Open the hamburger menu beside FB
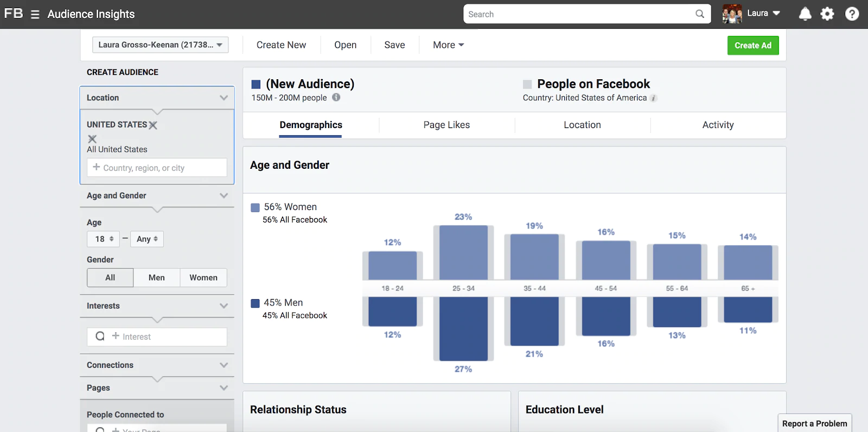Image resolution: width=868 pixels, height=432 pixels. [35, 15]
